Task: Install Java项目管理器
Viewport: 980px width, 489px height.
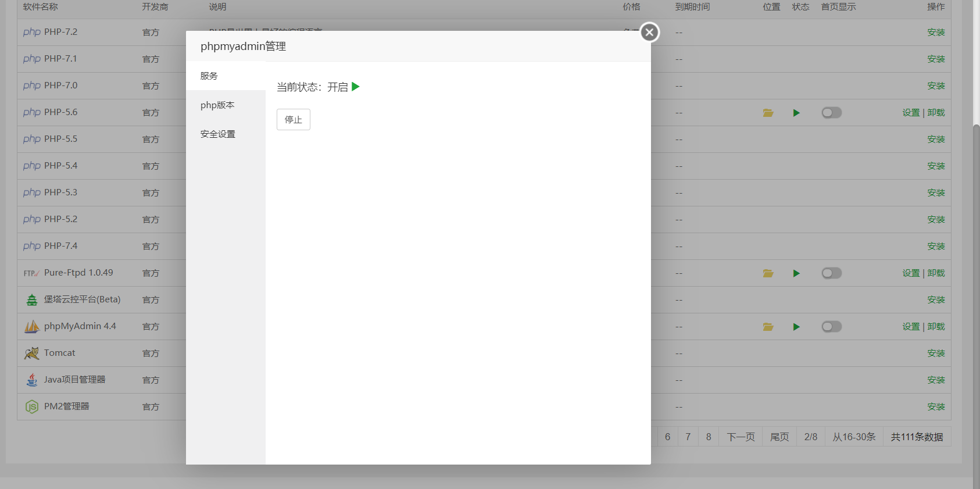Action: [x=936, y=380]
